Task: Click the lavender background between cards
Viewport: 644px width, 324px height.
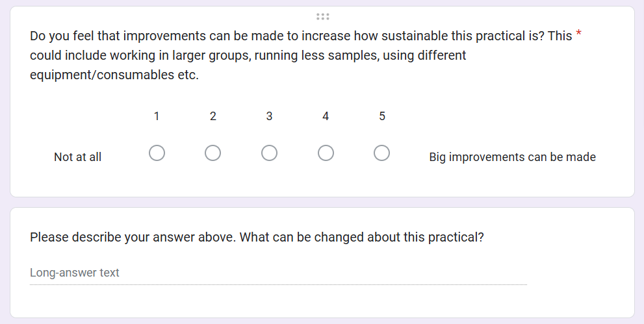Action: [x=322, y=202]
